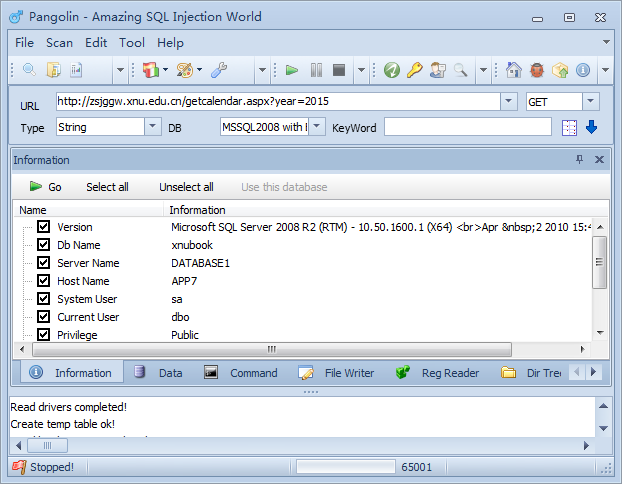This screenshot has height=484, width=622.
Task: Click the magnifier search toolbar icon
Action: coord(29,70)
